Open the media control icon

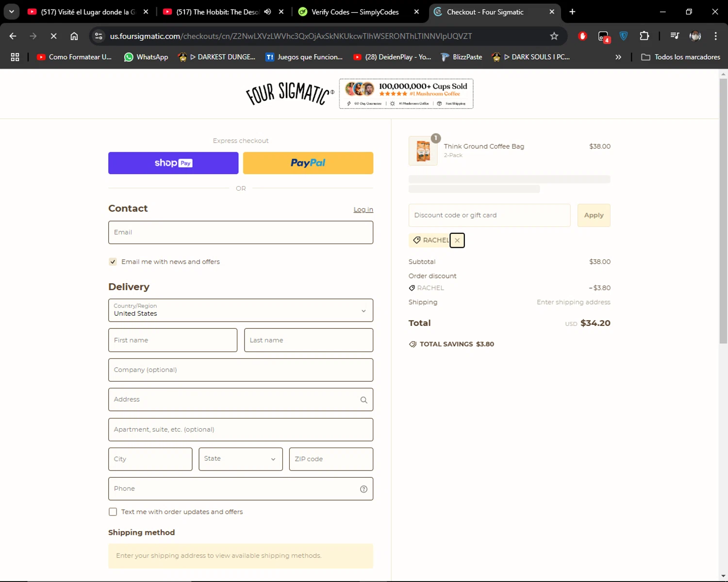pyautogui.click(x=674, y=36)
